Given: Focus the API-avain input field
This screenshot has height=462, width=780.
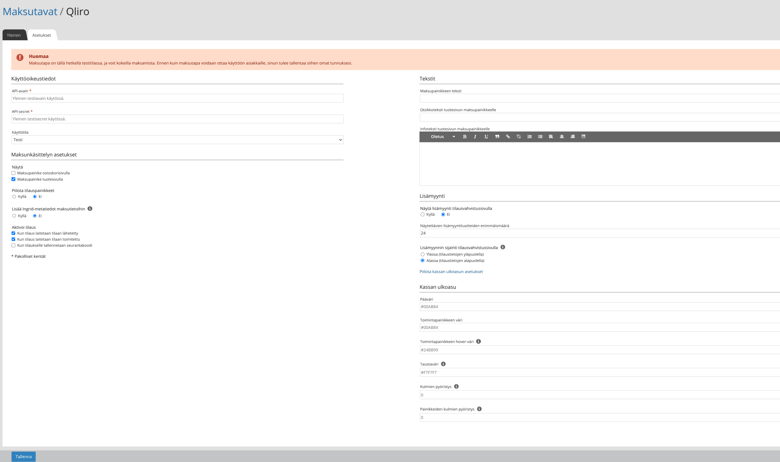Looking at the screenshot, I should click(x=177, y=98).
